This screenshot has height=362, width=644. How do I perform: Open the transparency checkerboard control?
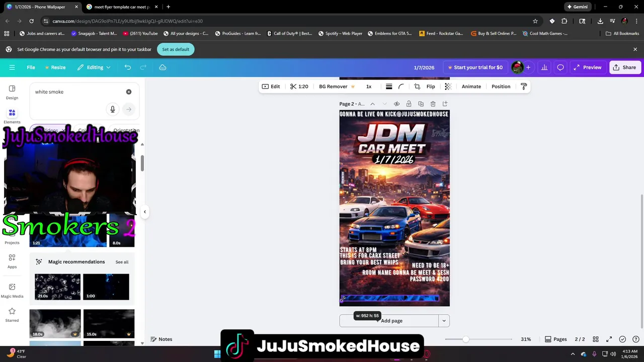coord(448,86)
